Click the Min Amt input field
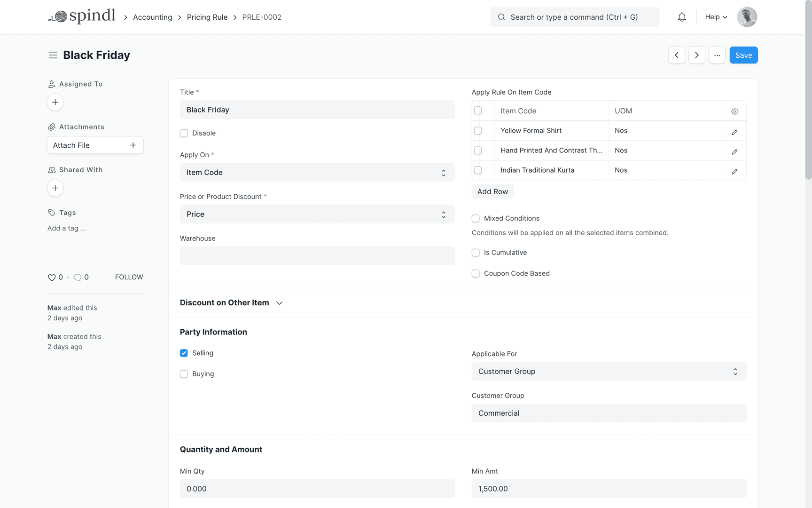This screenshot has width=812, height=508. pos(609,489)
